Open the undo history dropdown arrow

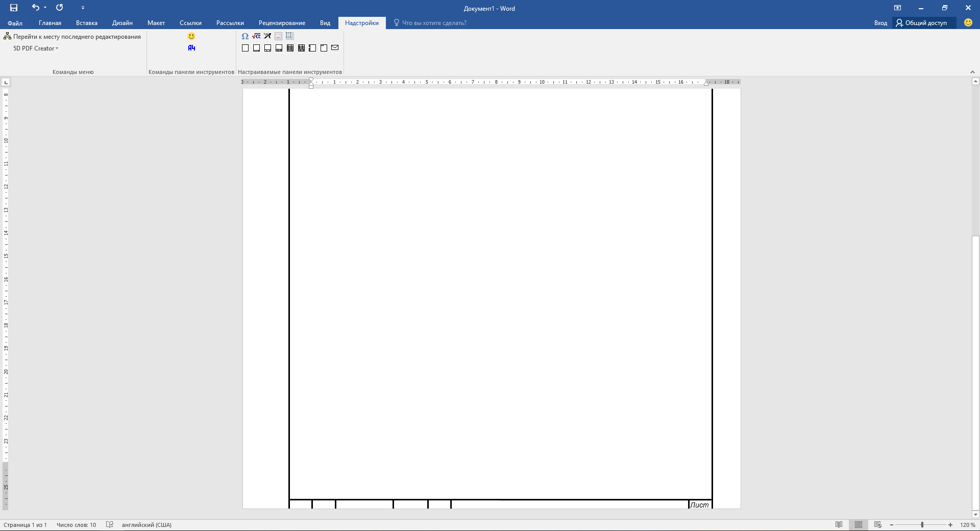tap(45, 8)
